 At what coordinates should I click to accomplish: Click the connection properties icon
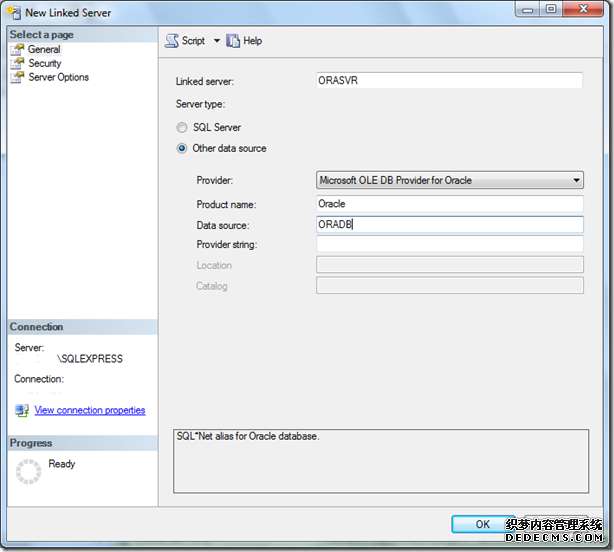(21, 410)
